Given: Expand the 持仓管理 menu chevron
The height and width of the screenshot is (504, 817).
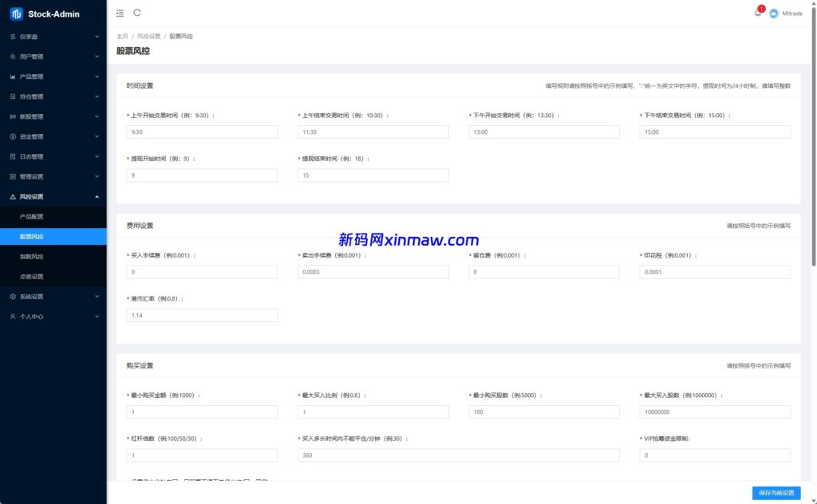Looking at the screenshot, I should click(x=97, y=96).
